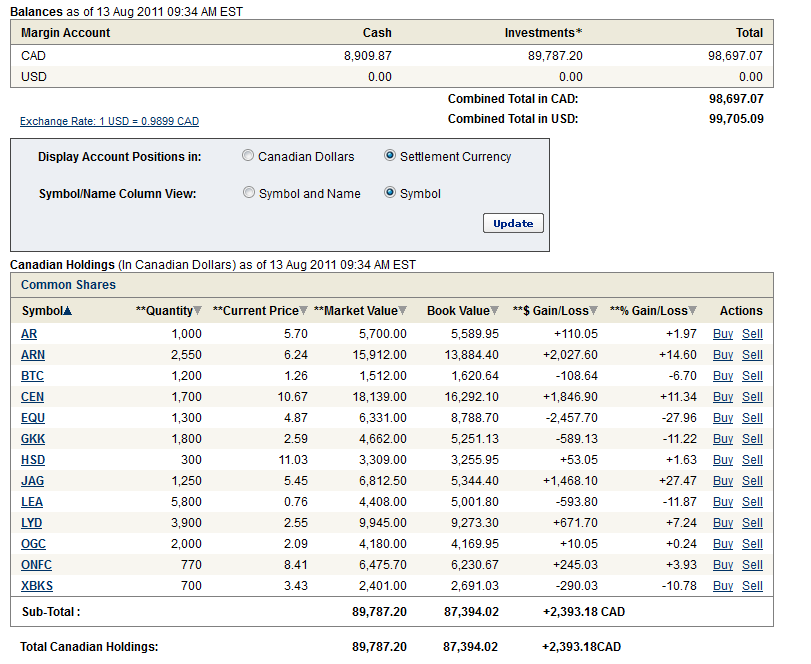Screen dimensions: 811x664
Task: Open the ARN symbol link
Action: 33,355
